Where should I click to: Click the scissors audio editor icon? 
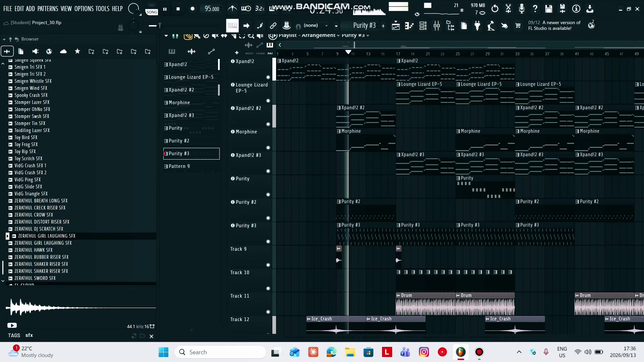pos(508,9)
